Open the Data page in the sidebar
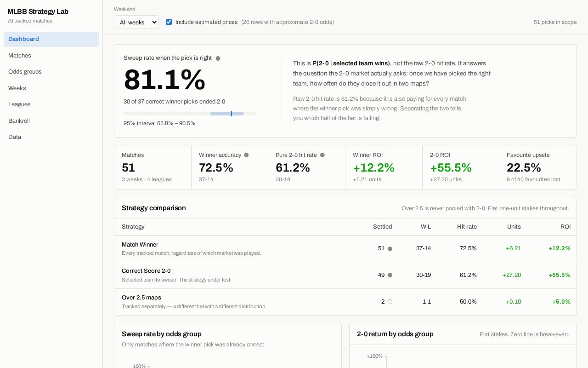This screenshot has height=368, width=588. pyautogui.click(x=51, y=137)
